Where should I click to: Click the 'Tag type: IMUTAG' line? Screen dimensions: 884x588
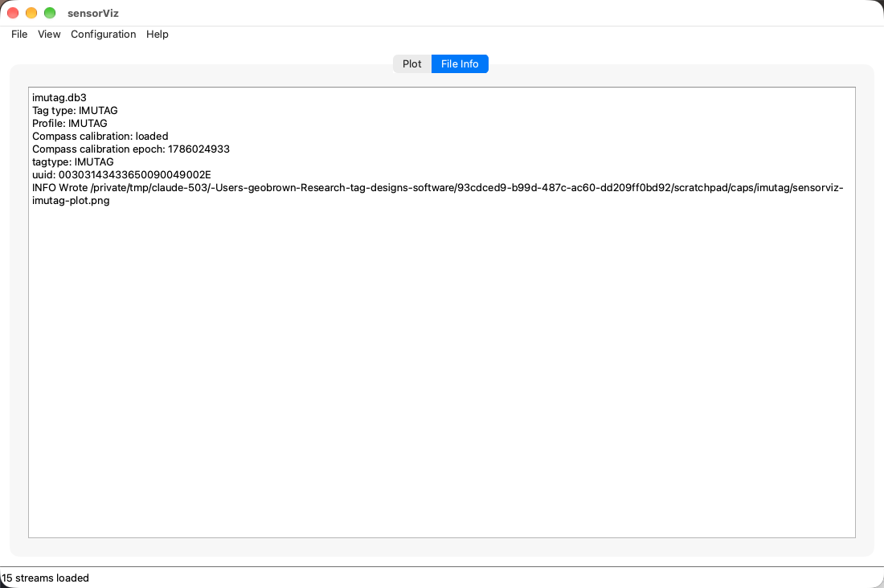(75, 111)
